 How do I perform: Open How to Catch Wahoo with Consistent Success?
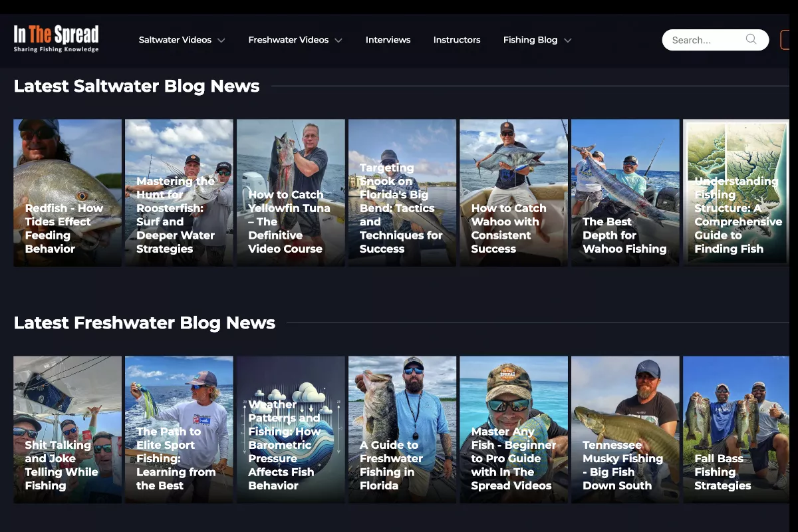click(513, 193)
